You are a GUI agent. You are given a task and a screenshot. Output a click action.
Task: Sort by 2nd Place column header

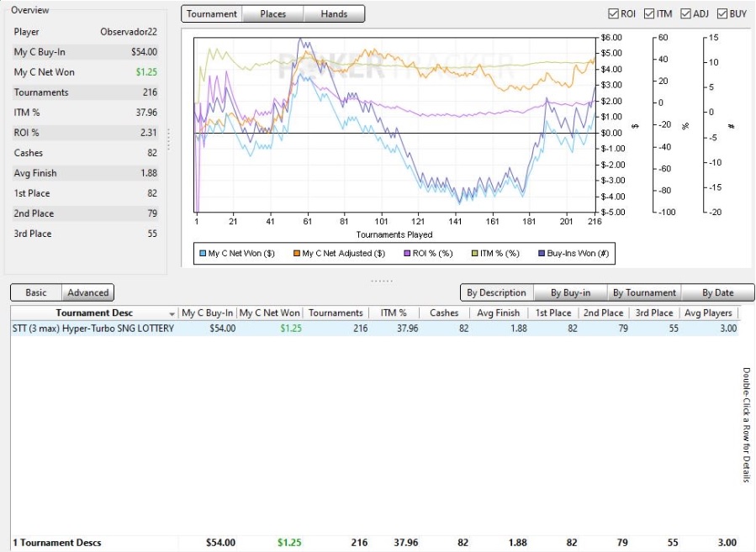tap(604, 313)
